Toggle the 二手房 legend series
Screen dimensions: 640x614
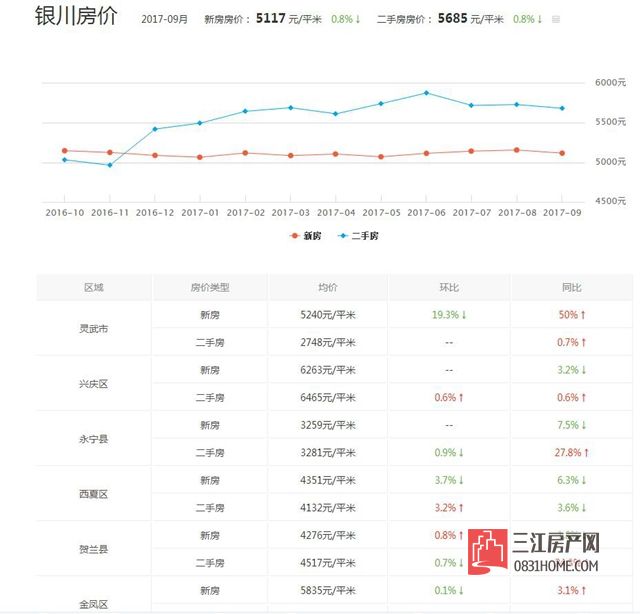point(358,236)
